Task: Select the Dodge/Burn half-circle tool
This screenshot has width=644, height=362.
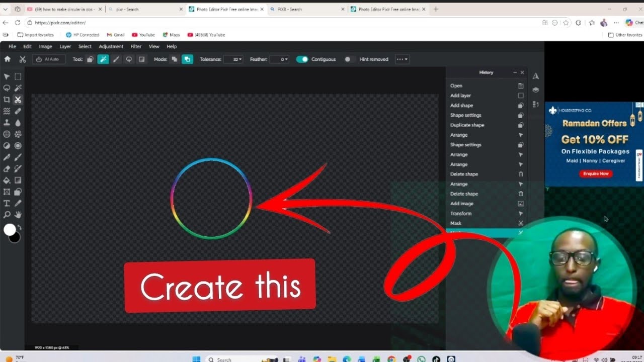Action: pos(7,146)
